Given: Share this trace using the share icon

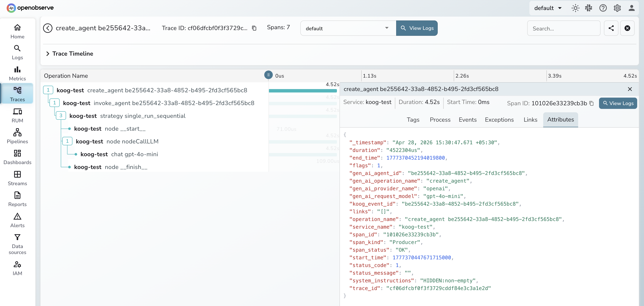Looking at the screenshot, I should pyautogui.click(x=611, y=28).
